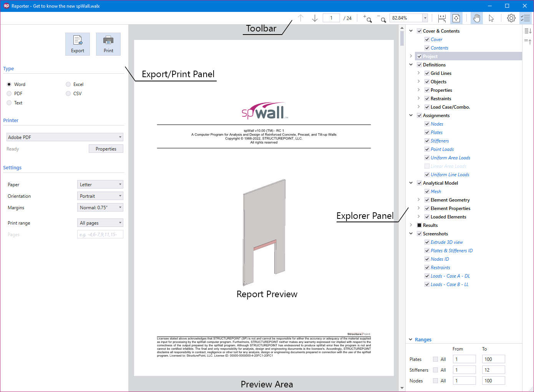
Task: Collapse the Ranges section
Action: (411, 339)
